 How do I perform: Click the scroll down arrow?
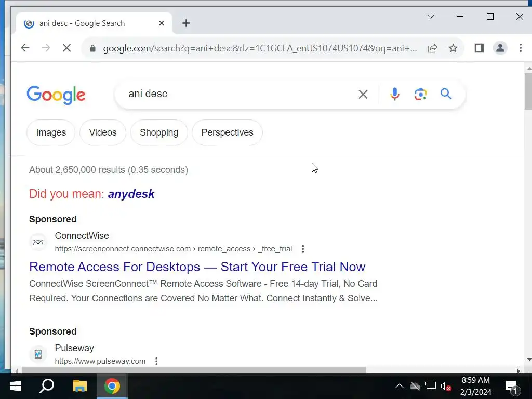pos(528,360)
